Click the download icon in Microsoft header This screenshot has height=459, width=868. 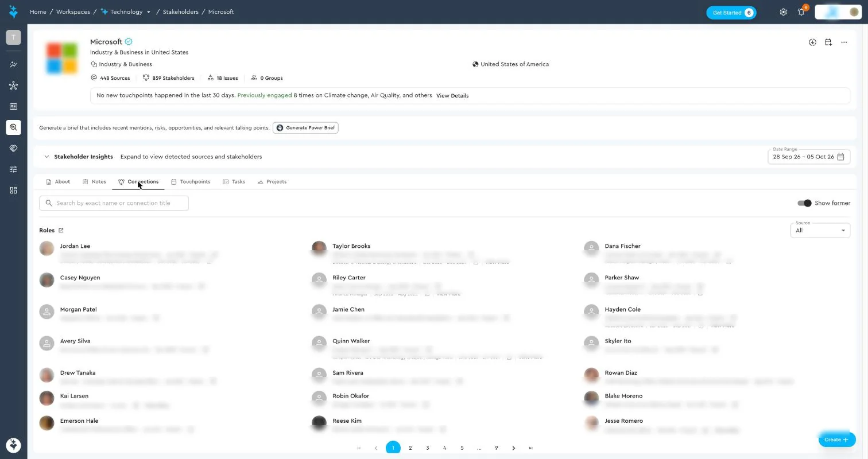812,42
